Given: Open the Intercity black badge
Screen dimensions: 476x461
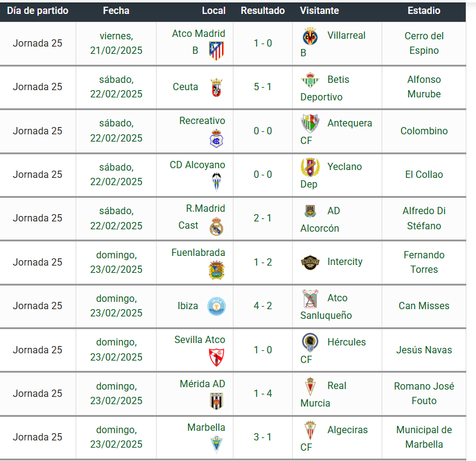Looking at the screenshot, I should point(310,263).
